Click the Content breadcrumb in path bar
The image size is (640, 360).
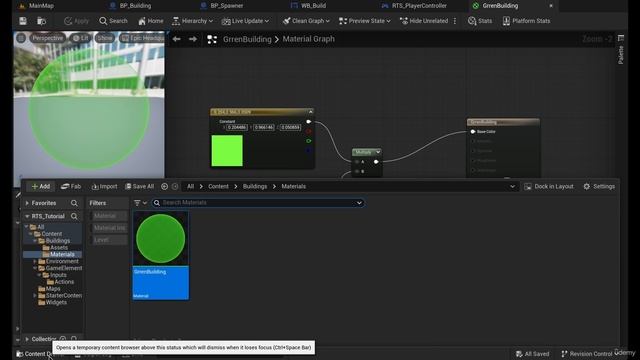(218, 187)
